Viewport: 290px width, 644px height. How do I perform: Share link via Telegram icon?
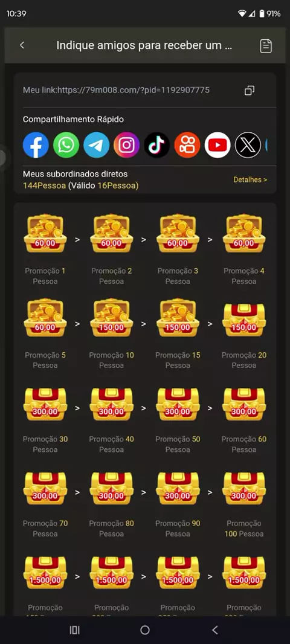point(97,145)
